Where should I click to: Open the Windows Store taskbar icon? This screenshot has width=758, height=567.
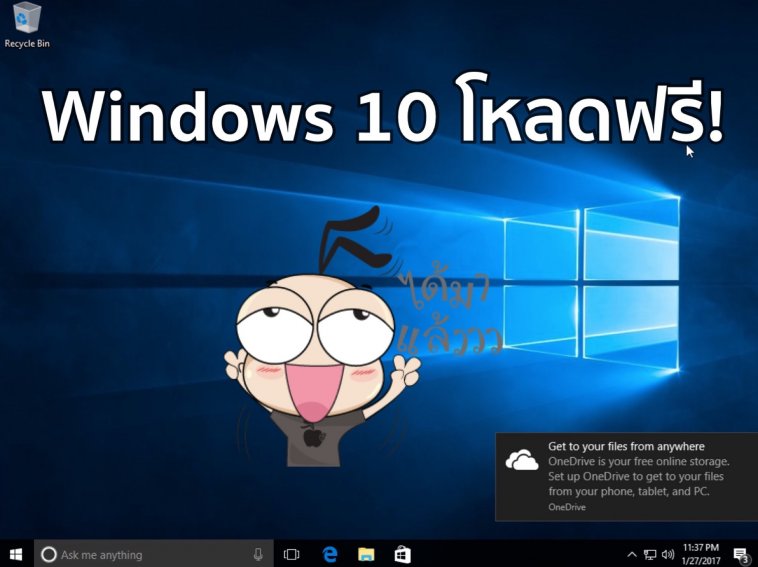(x=402, y=554)
